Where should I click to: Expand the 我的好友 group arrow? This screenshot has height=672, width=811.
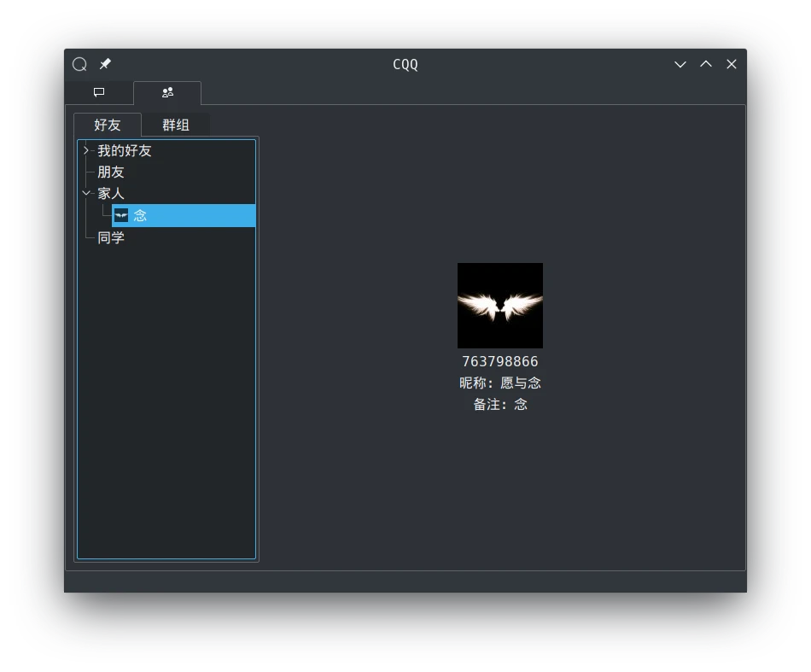(86, 151)
